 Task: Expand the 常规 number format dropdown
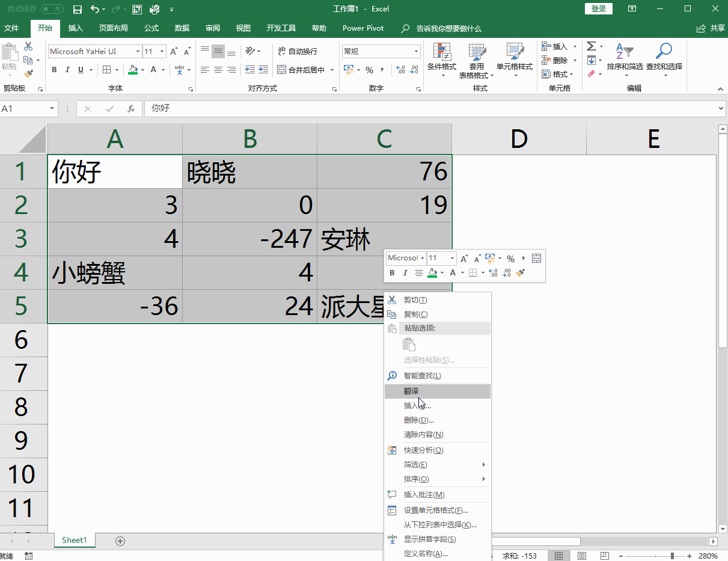pos(416,52)
